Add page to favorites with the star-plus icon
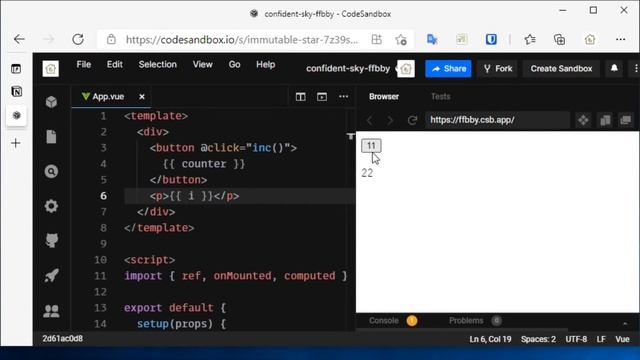 [x=401, y=40]
